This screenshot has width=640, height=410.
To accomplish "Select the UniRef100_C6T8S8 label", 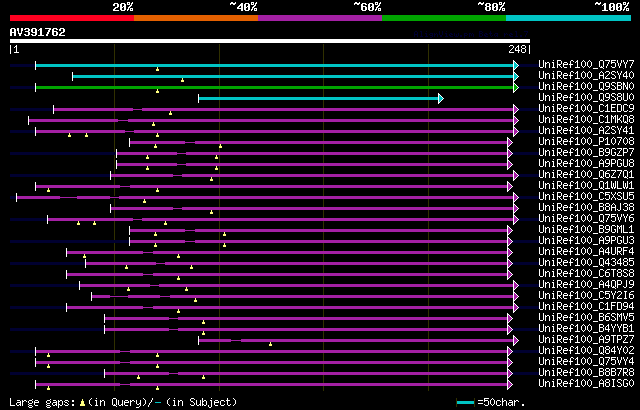I will pos(586,274).
